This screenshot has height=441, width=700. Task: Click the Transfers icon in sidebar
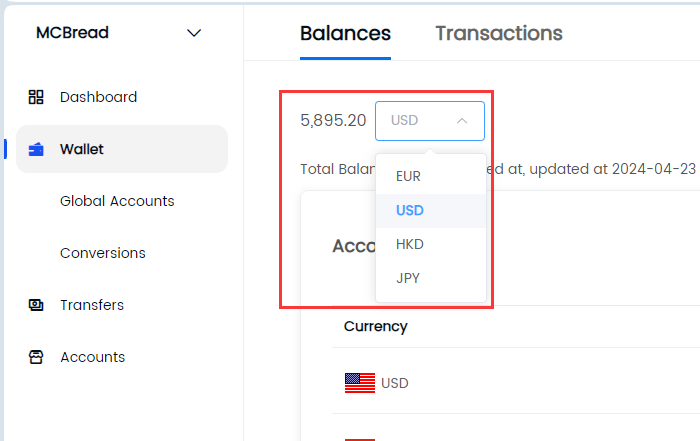pyautogui.click(x=36, y=305)
